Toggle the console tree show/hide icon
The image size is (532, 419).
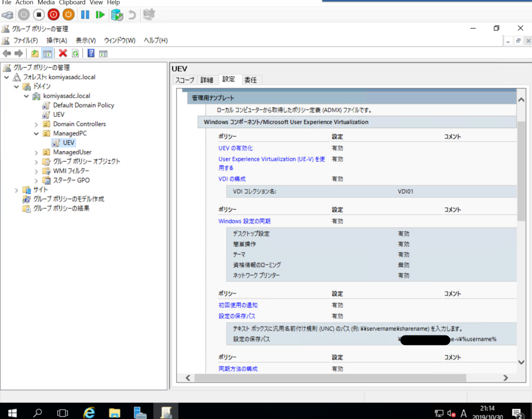click(47, 53)
